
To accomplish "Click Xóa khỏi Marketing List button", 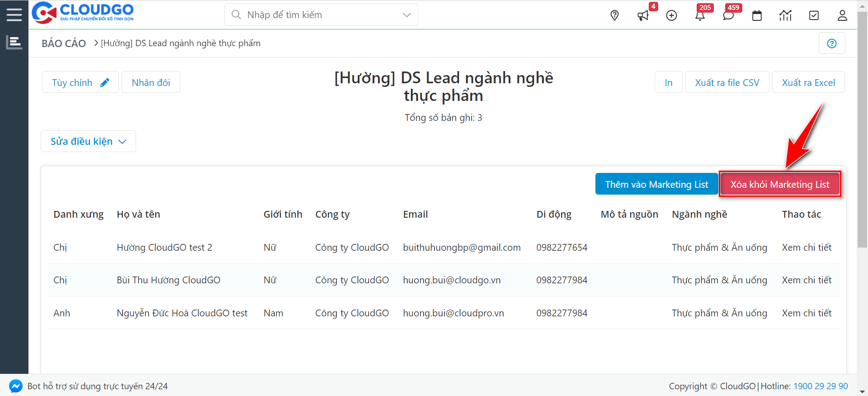I will click(x=780, y=184).
